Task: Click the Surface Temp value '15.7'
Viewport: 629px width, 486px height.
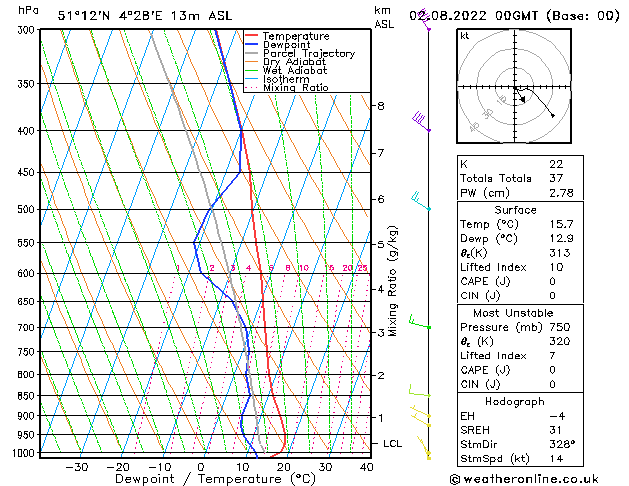Action: (561, 224)
